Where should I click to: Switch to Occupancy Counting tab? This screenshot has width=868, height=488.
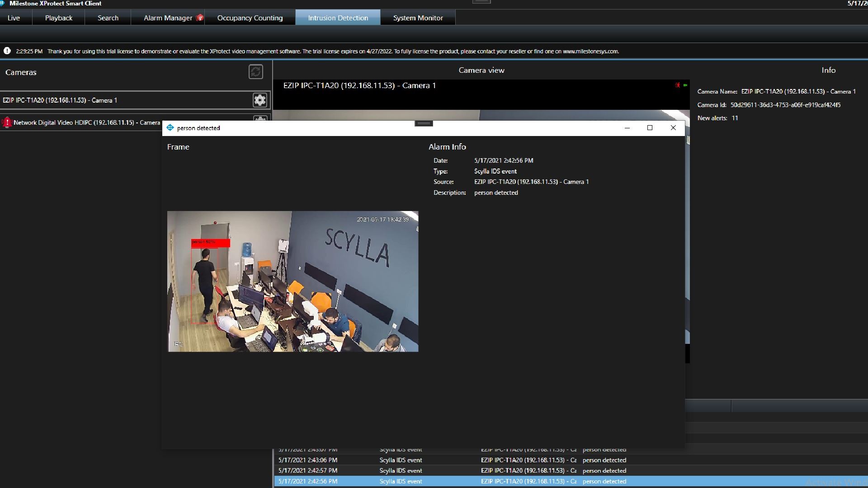(x=250, y=18)
